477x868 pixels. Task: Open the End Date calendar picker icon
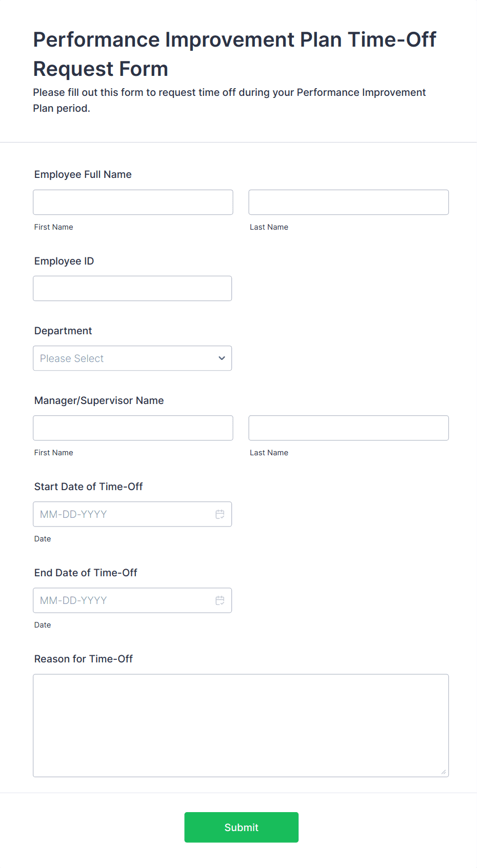[220, 600]
